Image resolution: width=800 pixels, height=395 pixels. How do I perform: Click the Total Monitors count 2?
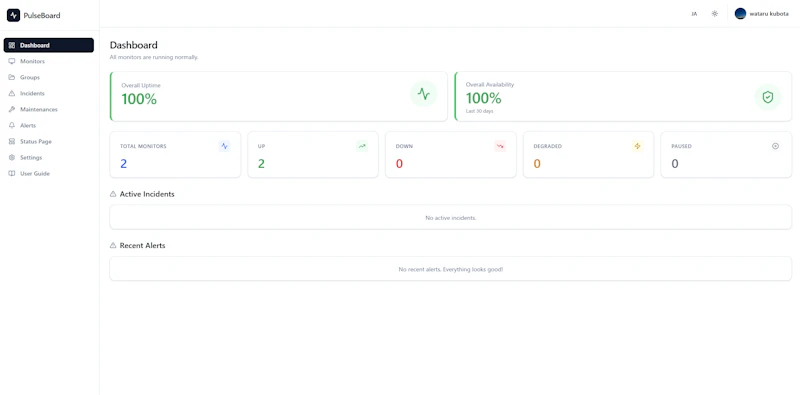(123, 164)
